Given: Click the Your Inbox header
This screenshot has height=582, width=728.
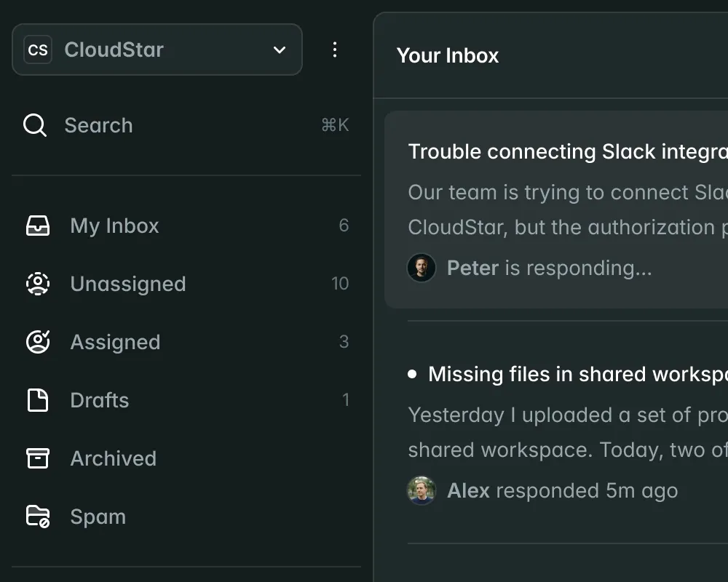Looking at the screenshot, I should (x=448, y=56).
